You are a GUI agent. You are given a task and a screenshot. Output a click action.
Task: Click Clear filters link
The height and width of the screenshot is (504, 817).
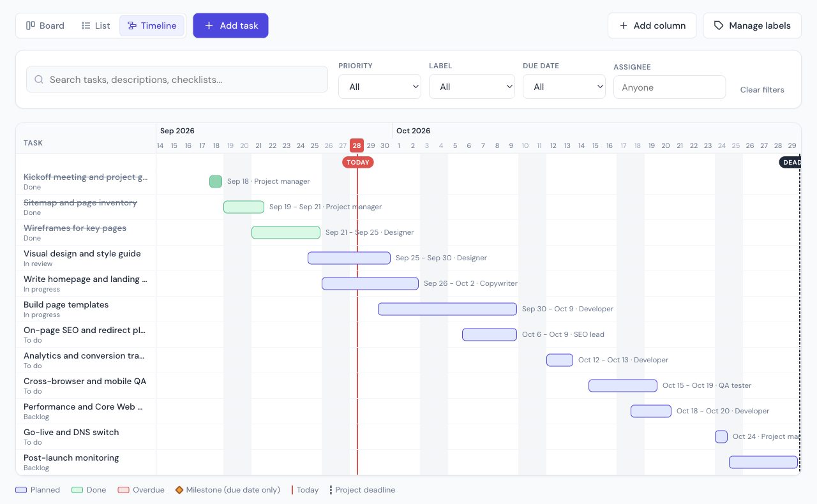(762, 90)
